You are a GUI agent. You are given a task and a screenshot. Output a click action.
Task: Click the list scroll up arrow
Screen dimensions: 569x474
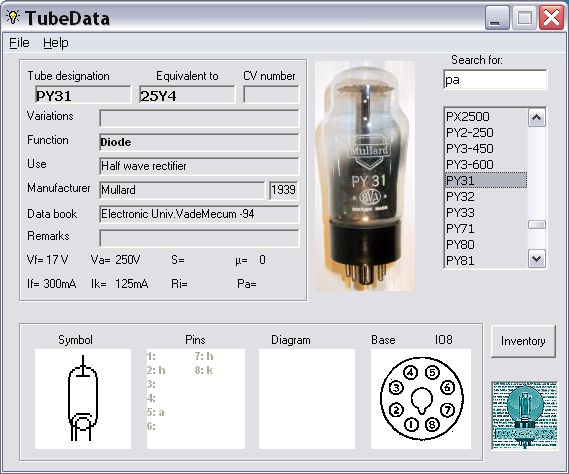(x=537, y=118)
